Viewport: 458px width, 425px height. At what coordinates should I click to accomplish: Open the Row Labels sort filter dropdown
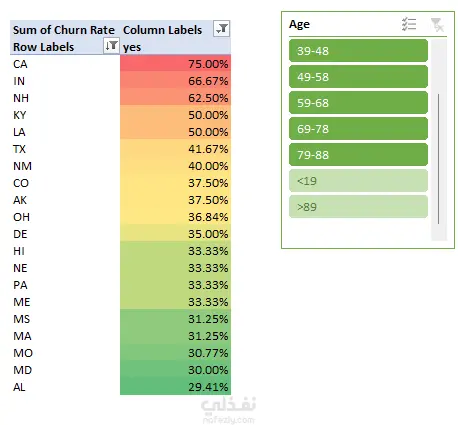(x=111, y=46)
